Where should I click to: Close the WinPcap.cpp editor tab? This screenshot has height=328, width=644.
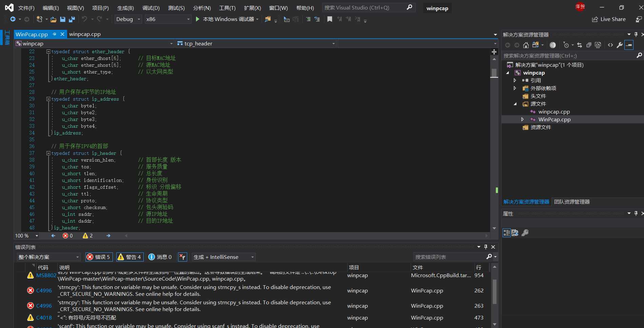point(62,34)
